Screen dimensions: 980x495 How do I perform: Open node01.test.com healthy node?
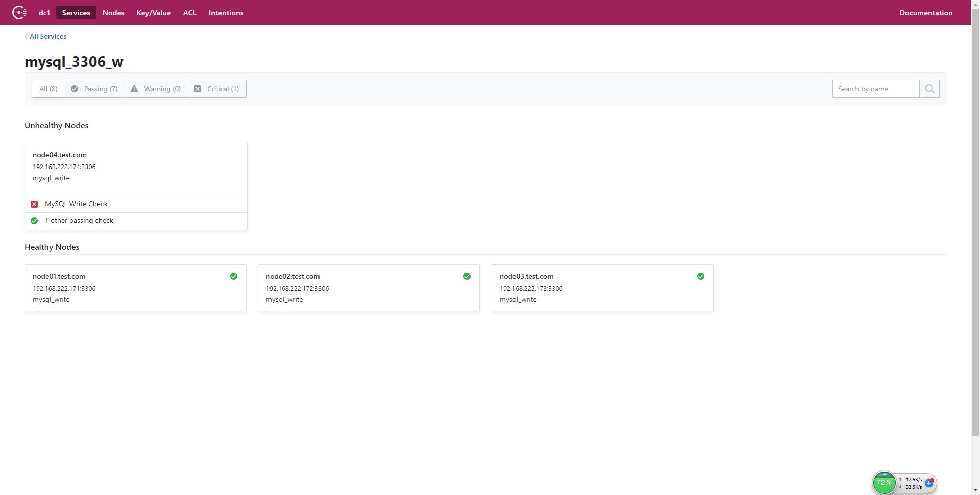tap(59, 276)
